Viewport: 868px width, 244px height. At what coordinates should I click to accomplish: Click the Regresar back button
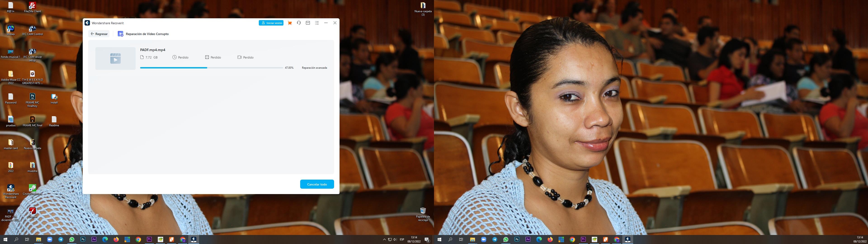coord(99,34)
